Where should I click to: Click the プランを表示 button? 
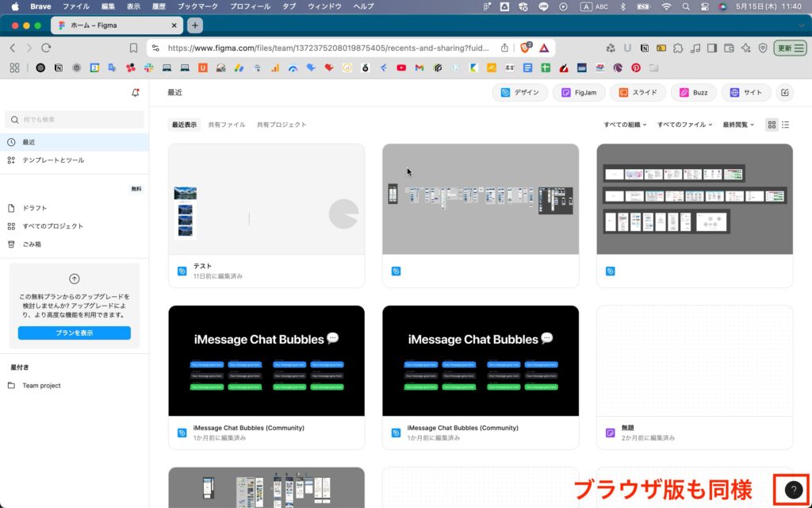pyautogui.click(x=75, y=333)
